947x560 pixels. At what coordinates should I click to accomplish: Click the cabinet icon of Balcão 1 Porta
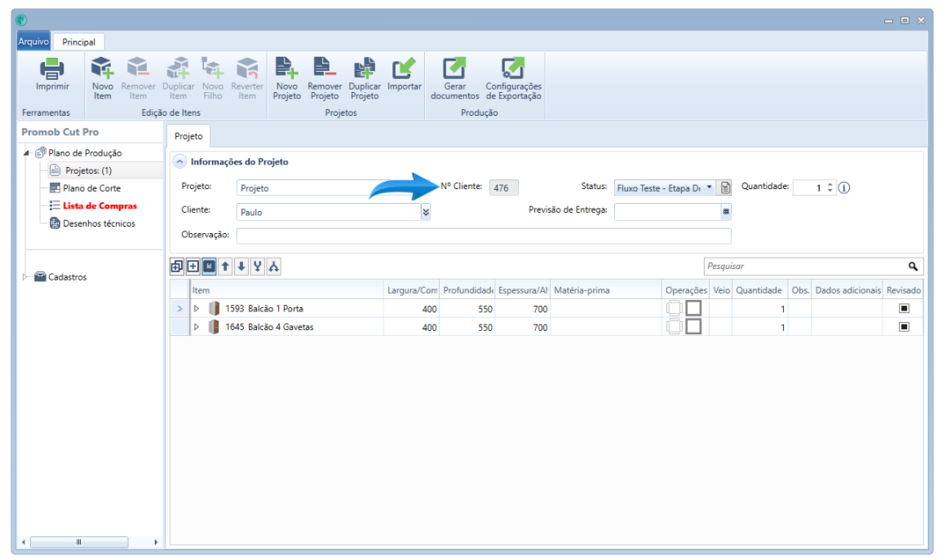pyautogui.click(x=214, y=308)
